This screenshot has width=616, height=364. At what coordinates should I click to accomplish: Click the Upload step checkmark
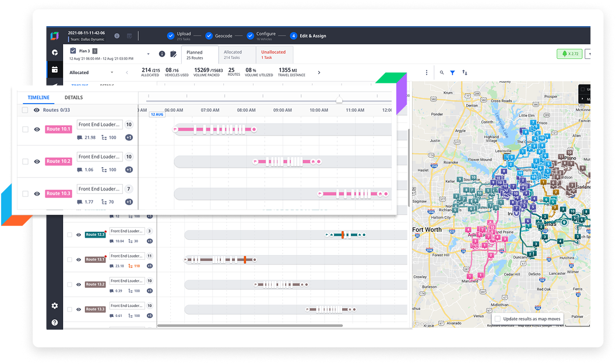click(x=171, y=36)
